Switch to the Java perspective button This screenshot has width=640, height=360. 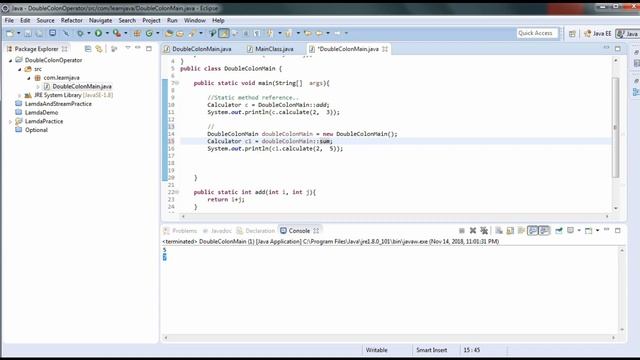[628, 33]
